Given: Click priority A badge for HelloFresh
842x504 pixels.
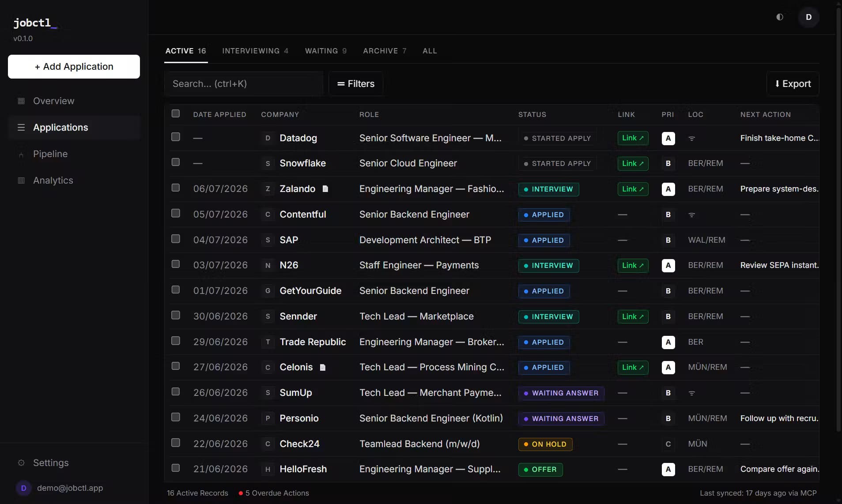Looking at the screenshot, I should tap(668, 470).
